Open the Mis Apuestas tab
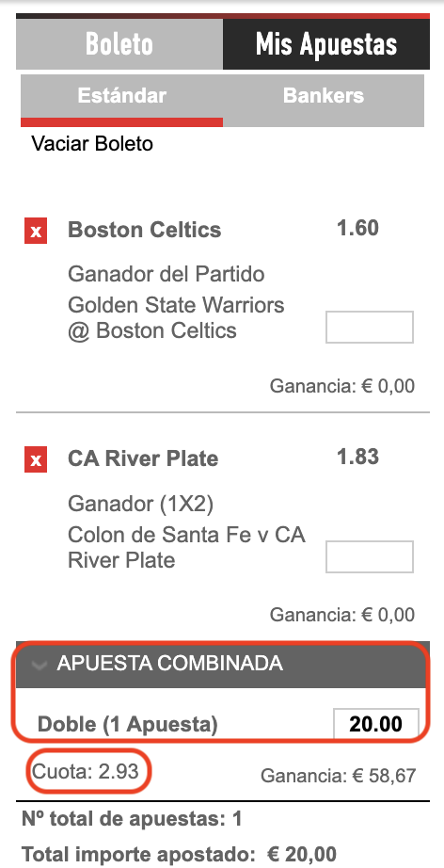The image size is (444, 868). 326,44
